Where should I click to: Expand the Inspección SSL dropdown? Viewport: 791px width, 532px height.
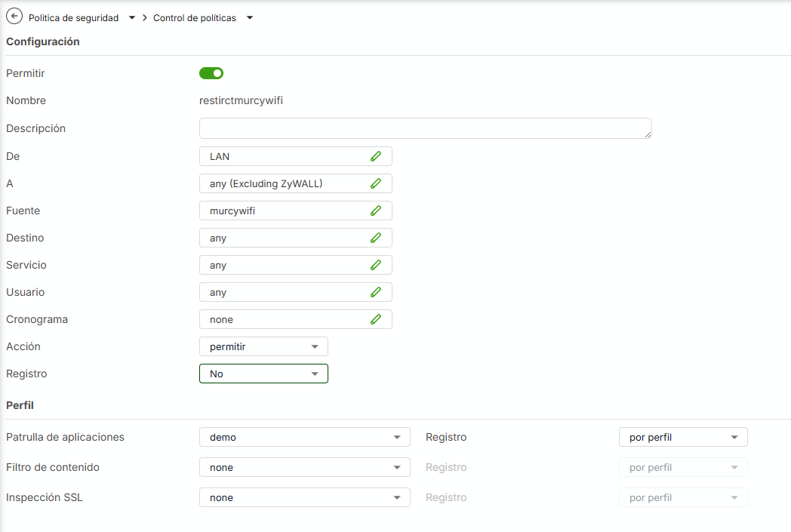(x=304, y=497)
